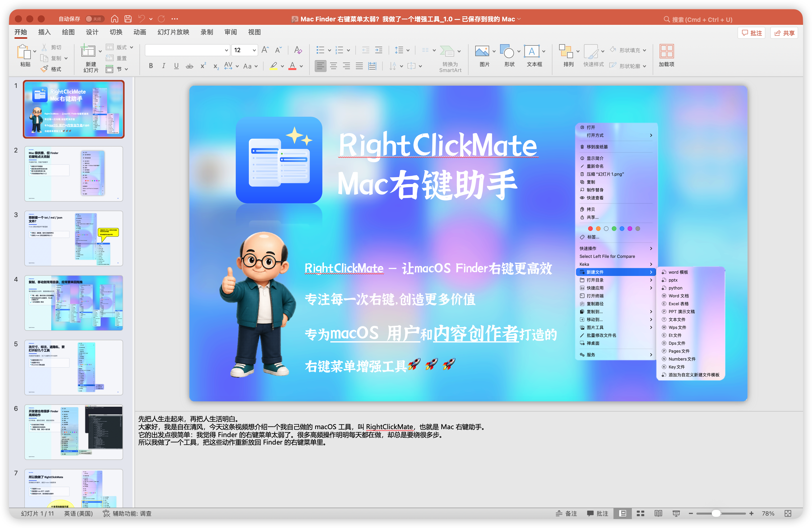The image size is (812, 528).
Task: Switch to the Transitions tab
Action: [116, 32]
